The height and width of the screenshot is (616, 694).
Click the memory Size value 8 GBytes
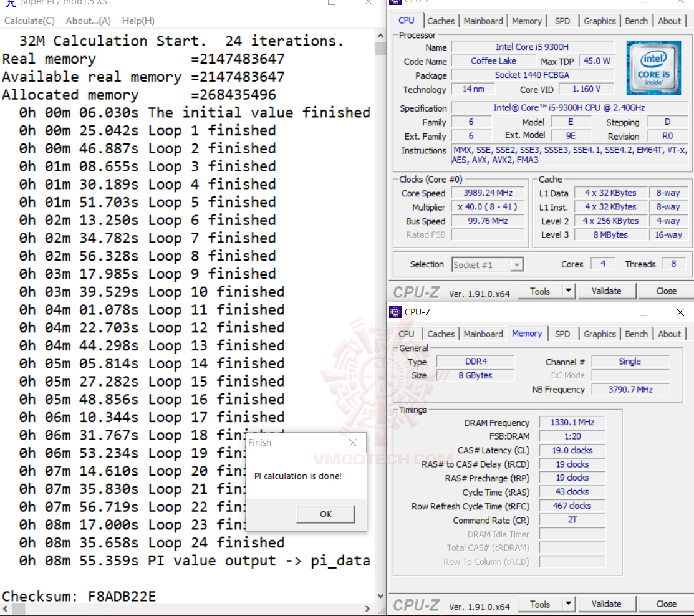476,375
